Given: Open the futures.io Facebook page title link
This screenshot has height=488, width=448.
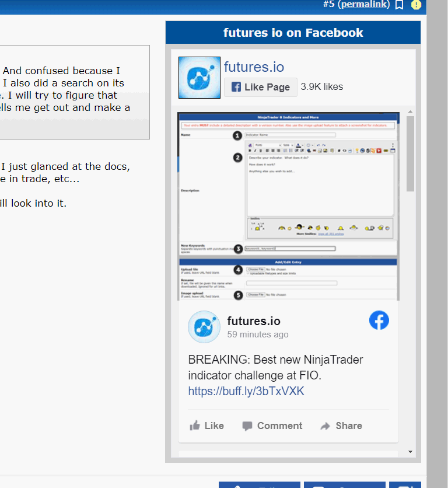Looking at the screenshot, I should click(254, 67).
